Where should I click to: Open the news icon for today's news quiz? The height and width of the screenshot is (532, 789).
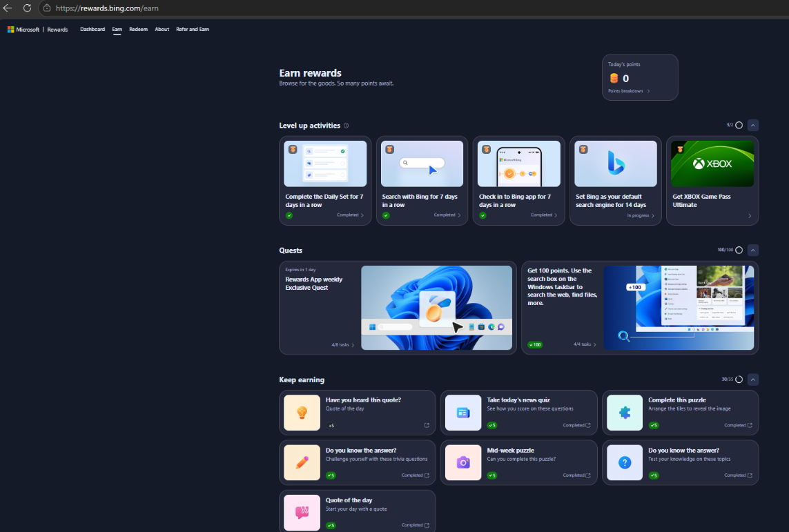[463, 413]
